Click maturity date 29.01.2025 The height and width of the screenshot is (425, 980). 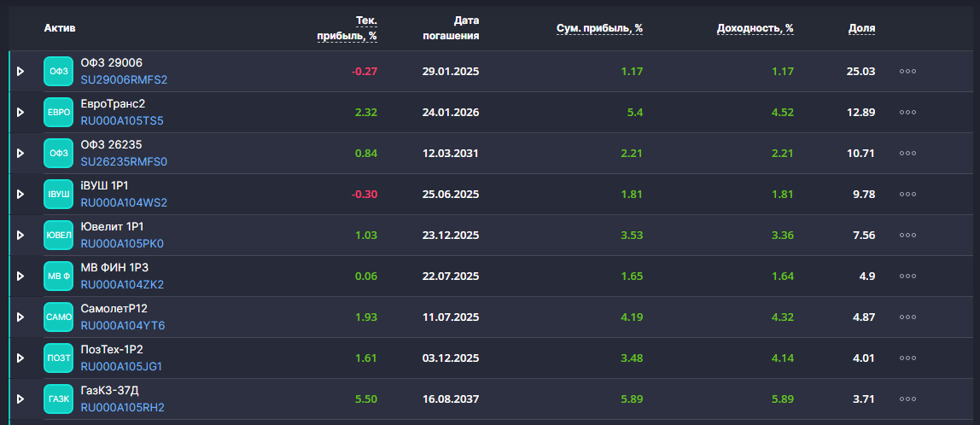(451, 71)
